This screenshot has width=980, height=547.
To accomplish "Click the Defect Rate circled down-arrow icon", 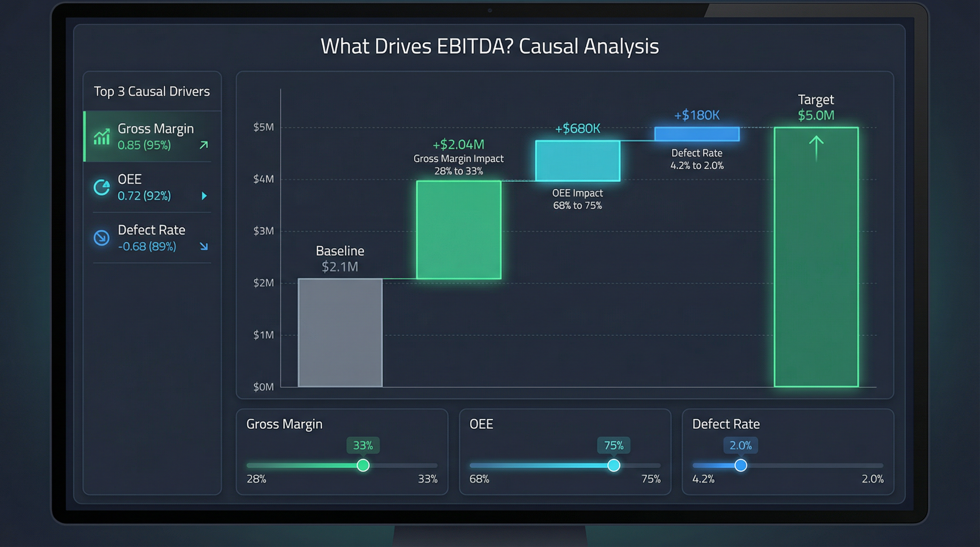I will 101,238.
